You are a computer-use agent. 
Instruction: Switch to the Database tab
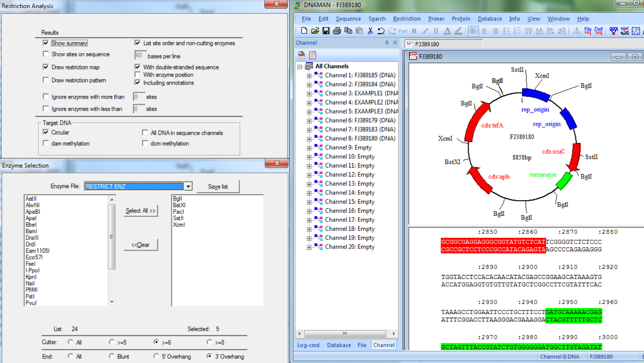tap(339, 345)
